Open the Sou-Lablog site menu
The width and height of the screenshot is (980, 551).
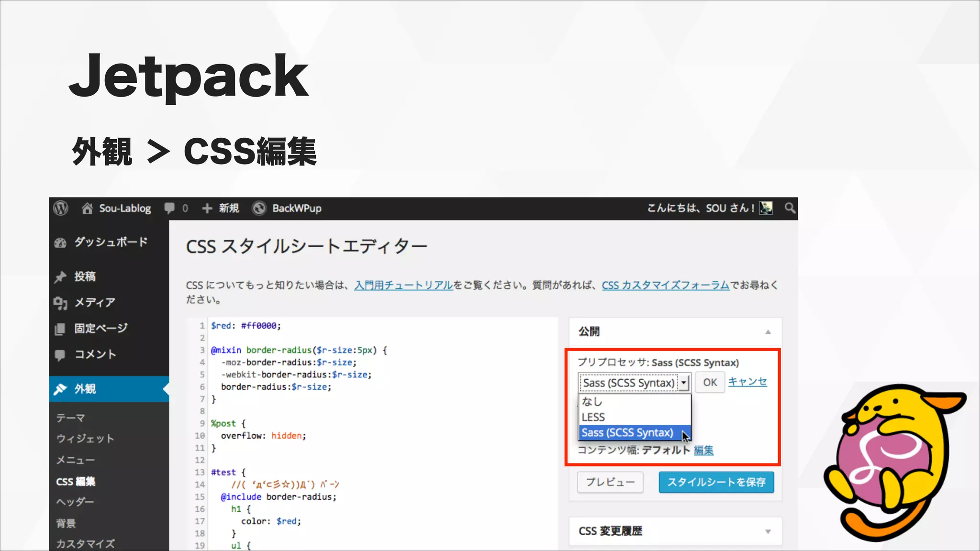point(125,208)
